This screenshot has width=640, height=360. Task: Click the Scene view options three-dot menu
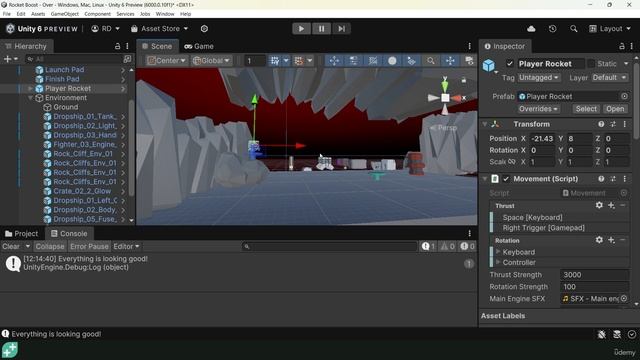pyautogui.click(x=469, y=46)
